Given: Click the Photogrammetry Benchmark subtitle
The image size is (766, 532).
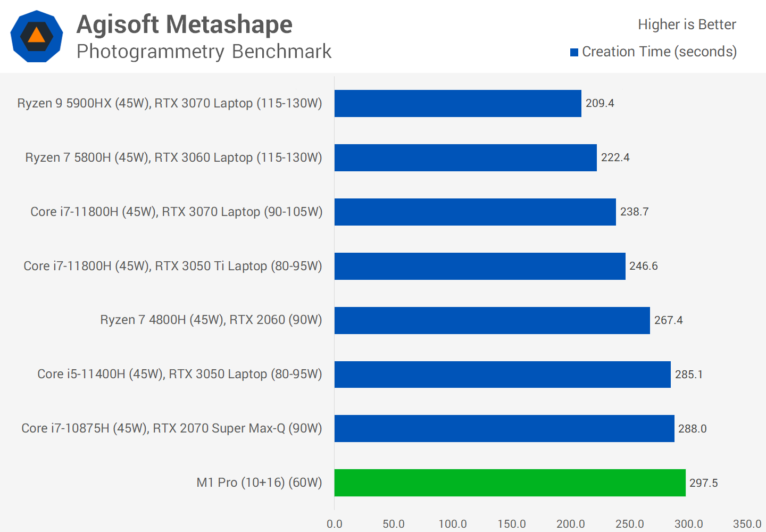Looking at the screenshot, I should point(204,52).
